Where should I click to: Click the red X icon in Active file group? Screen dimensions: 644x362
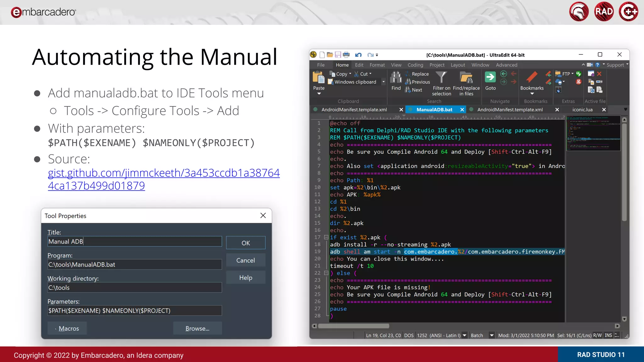click(599, 74)
